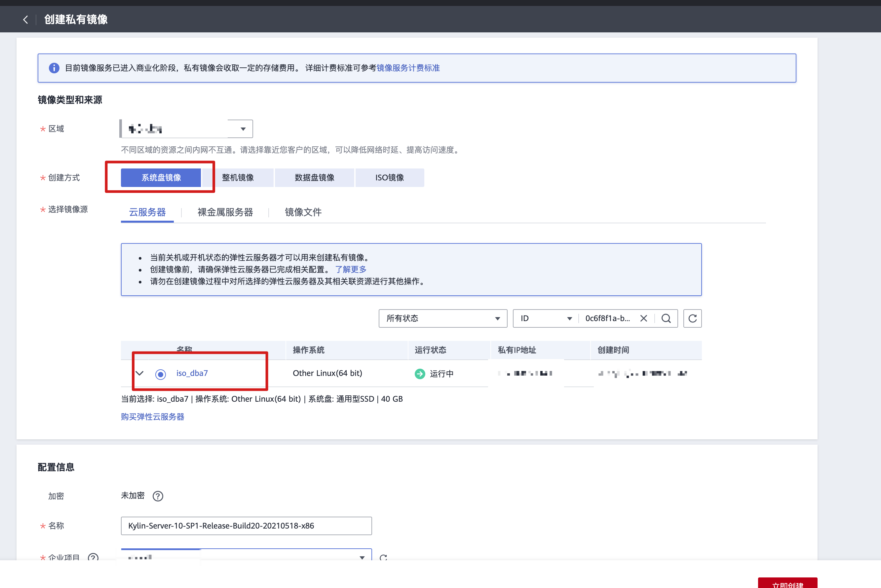Switch to the 镜像文件 tab
Screen dimensions: 881x588
[303, 212]
